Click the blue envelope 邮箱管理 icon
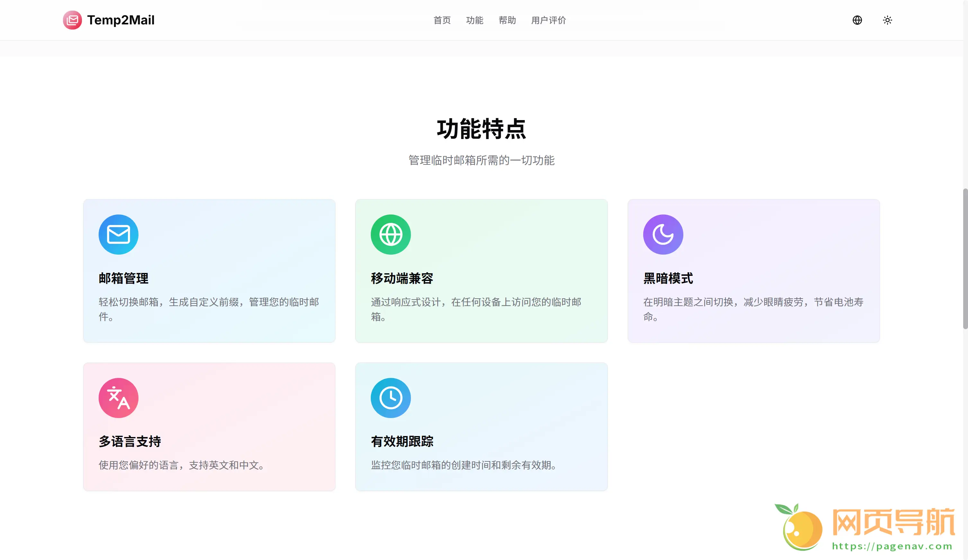 tap(118, 234)
